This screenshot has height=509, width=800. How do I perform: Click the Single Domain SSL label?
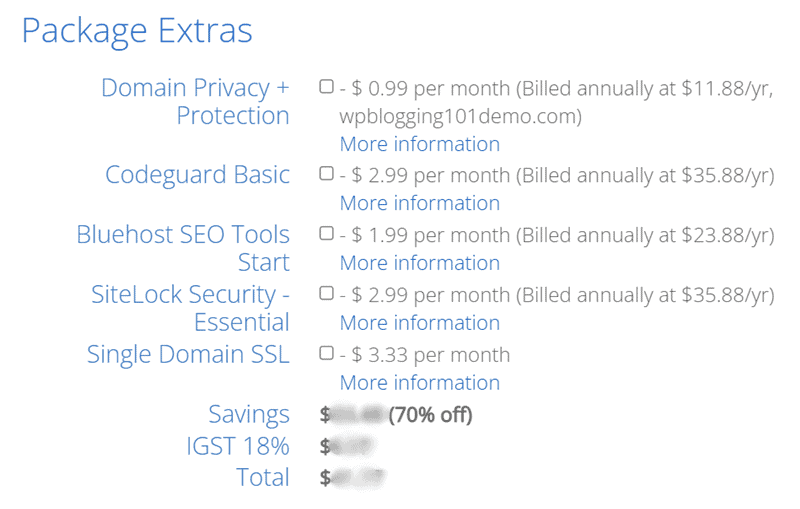pyautogui.click(x=188, y=354)
